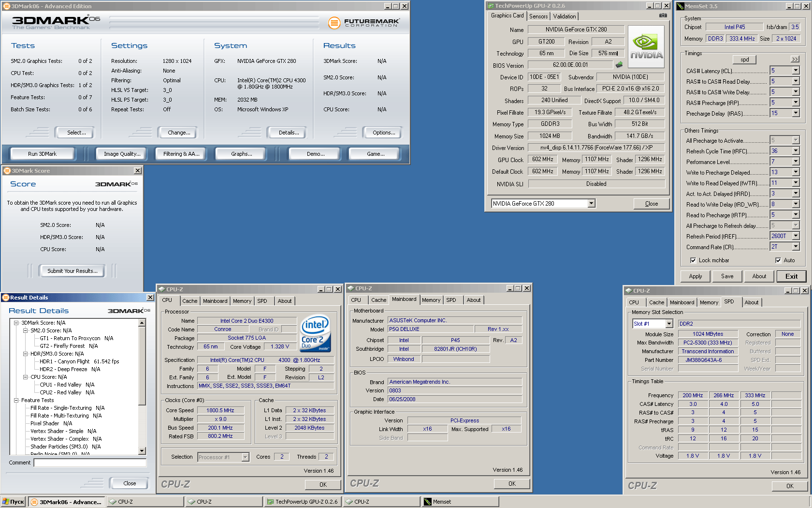Open the Precharge Delay (tRAS) dropdown

pos(796,113)
